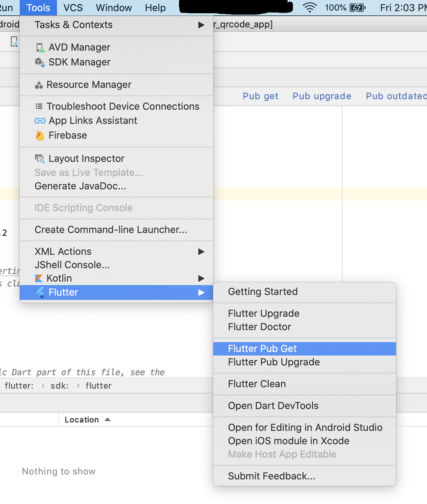The image size is (427, 504).
Task: Click the SDK Manager download-box icon
Action: tap(40, 62)
